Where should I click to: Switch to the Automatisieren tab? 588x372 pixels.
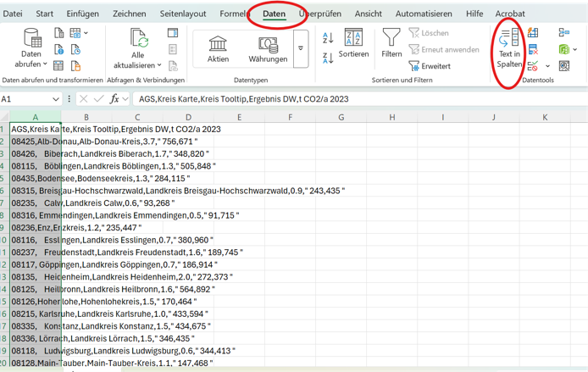point(424,14)
